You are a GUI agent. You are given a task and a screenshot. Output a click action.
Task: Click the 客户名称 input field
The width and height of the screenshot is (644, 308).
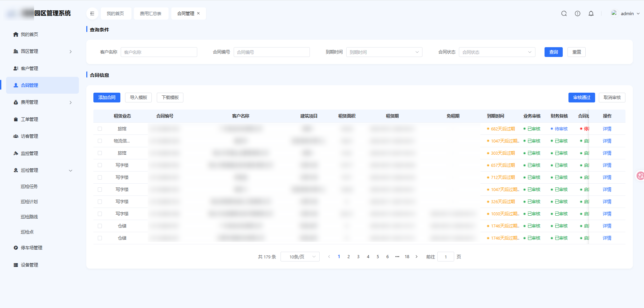pos(159,52)
